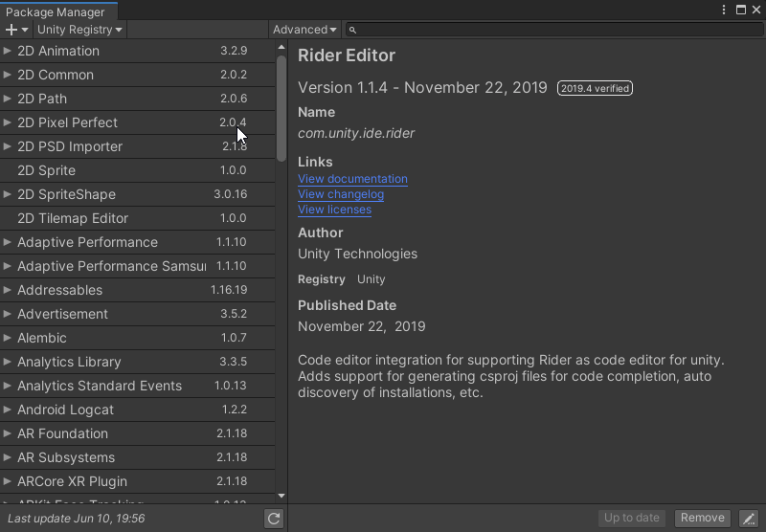Click the add package plus icon
The image size is (766, 532).
click(12, 30)
